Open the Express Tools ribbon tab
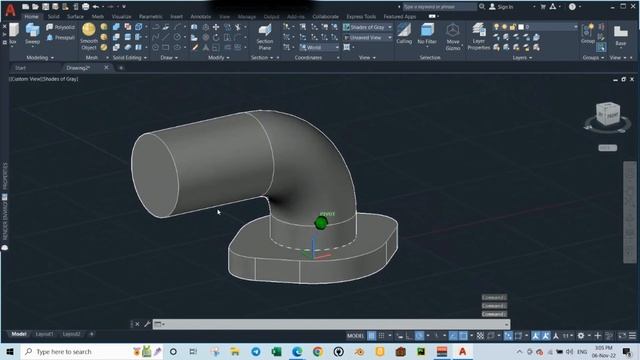The height and width of the screenshot is (360, 640). tap(361, 17)
